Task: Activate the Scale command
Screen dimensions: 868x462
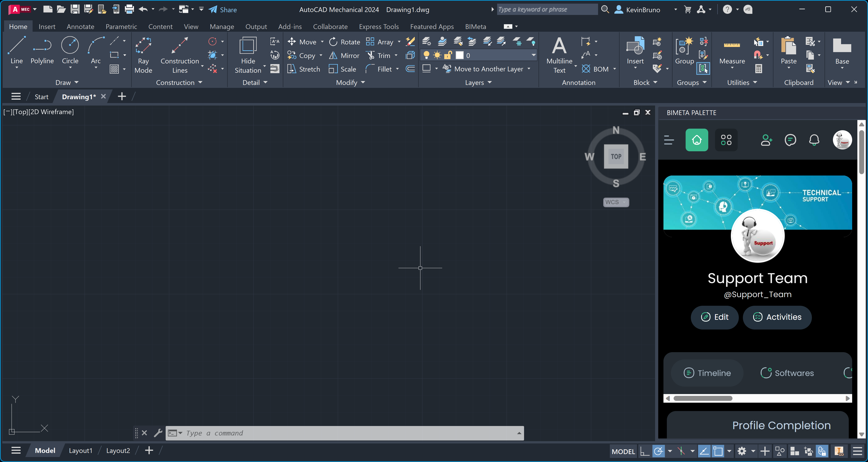Action: pos(342,69)
